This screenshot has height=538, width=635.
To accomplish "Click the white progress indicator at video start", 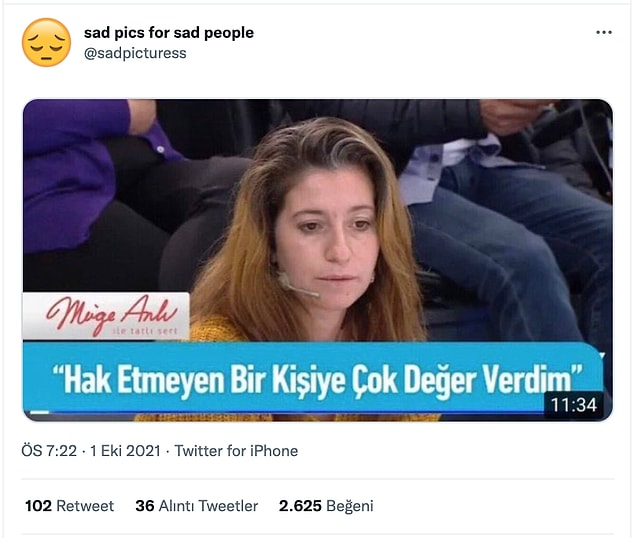I will (x=40, y=413).
